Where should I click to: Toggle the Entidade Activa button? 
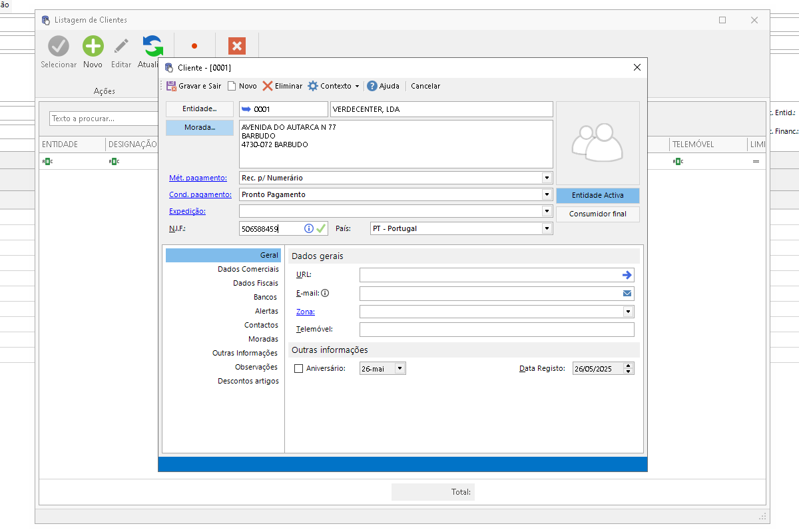(597, 196)
